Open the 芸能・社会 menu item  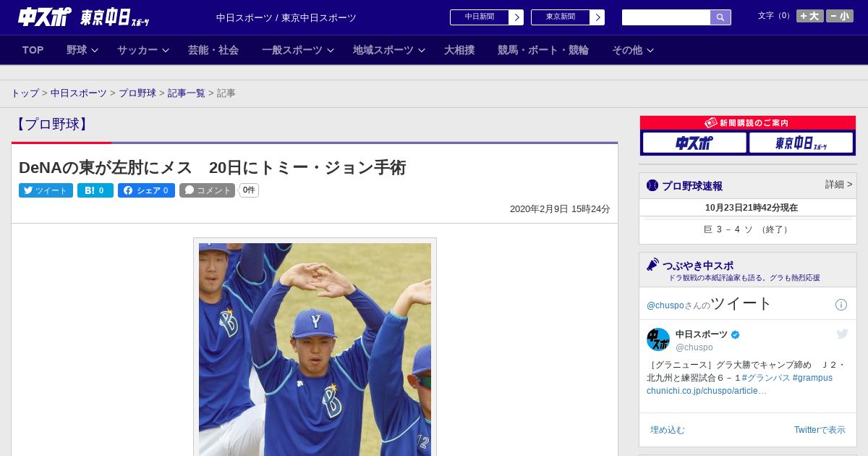[213, 50]
